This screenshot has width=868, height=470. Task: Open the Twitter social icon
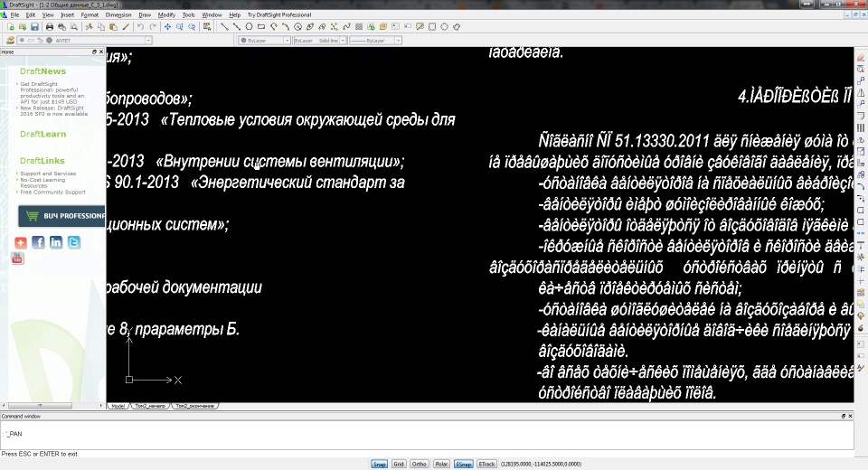[x=73, y=242]
